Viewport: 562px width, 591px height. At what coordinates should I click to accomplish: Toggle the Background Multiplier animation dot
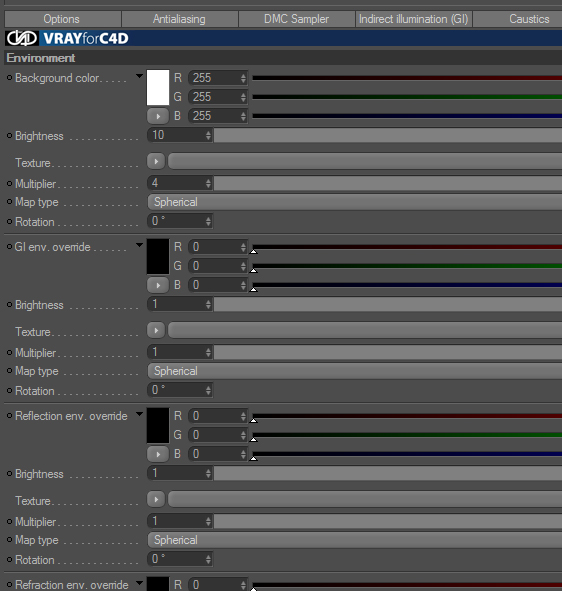pyautogui.click(x=9, y=184)
